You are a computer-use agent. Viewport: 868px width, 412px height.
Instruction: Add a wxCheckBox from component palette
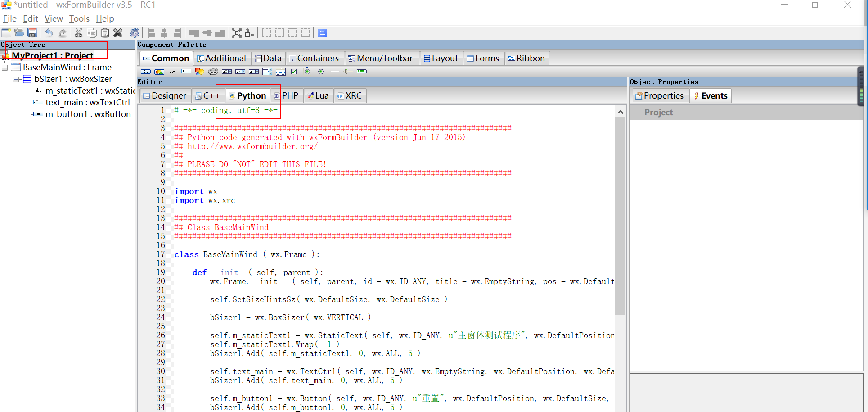[x=294, y=72]
